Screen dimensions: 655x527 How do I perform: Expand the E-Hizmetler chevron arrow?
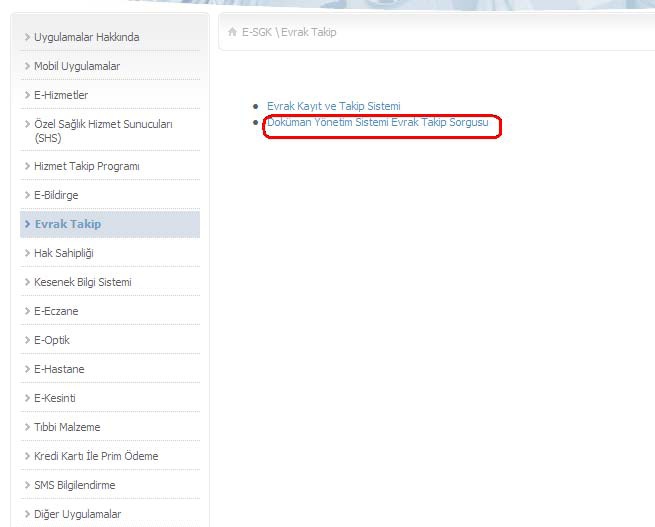27,95
